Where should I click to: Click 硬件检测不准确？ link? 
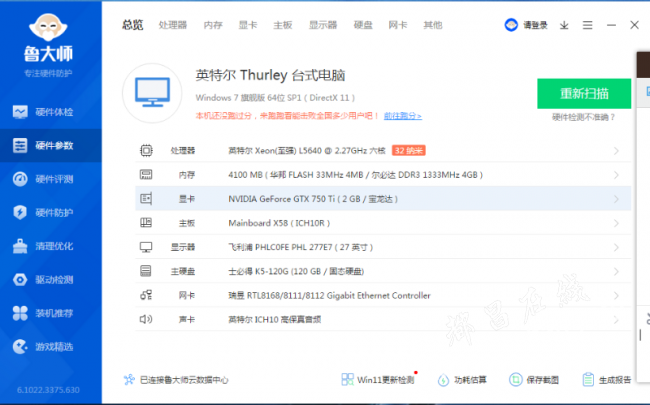pyautogui.click(x=584, y=117)
